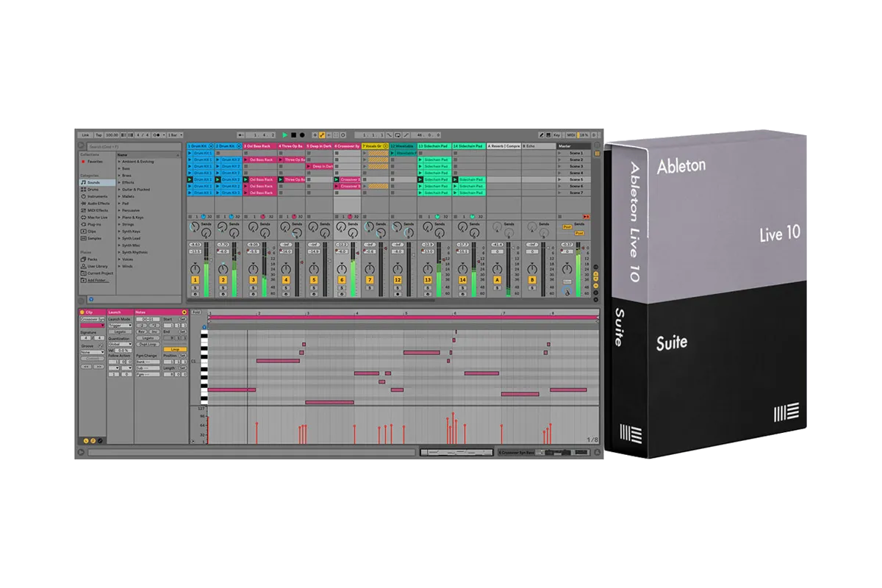
Task: Toggle track 1 activator button
Action: 195,280
